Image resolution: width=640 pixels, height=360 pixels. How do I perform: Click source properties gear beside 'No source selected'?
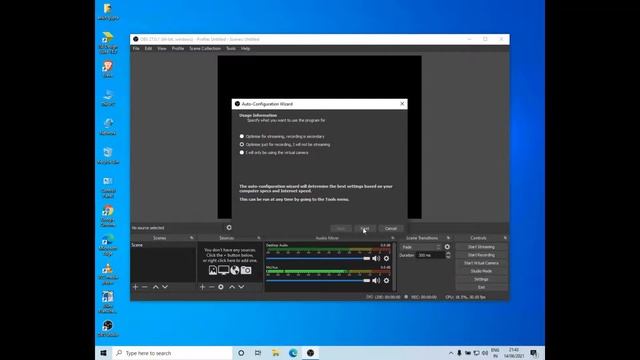click(x=229, y=228)
